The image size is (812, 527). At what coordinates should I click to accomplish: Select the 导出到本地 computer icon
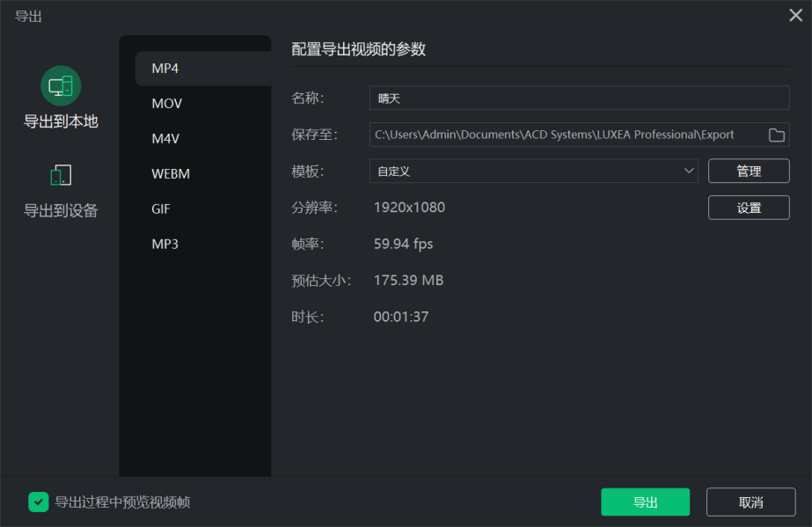(61, 86)
